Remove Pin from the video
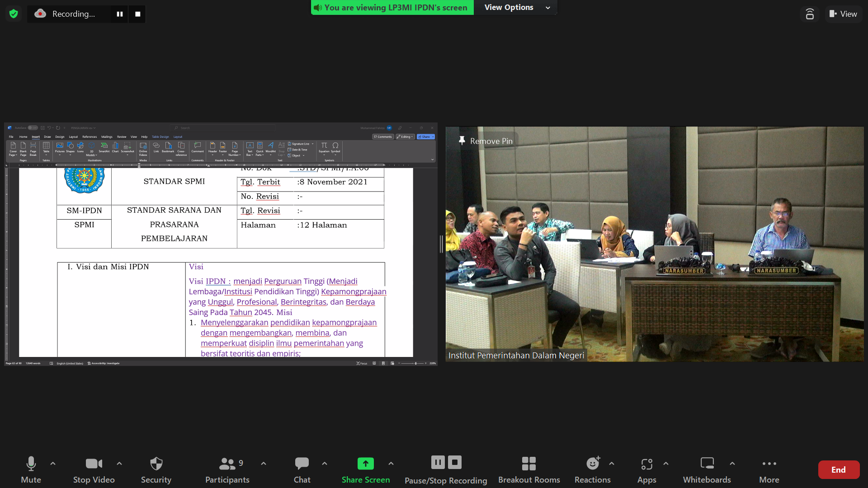 click(x=486, y=141)
